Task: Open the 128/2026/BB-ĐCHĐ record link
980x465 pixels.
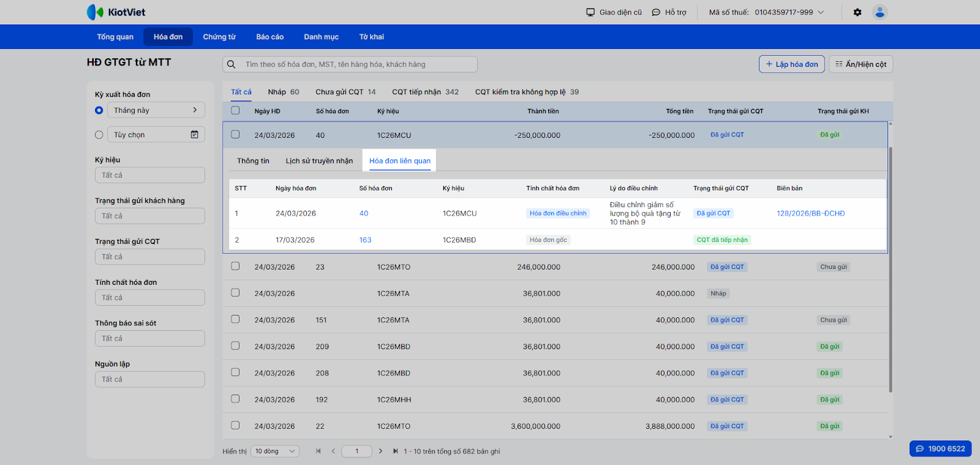Action: coord(810,214)
